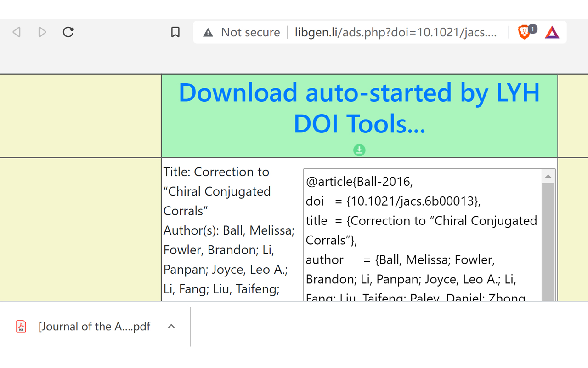Click the BibTeX box scrollbar thumb
This screenshot has height=368, width=588.
click(548, 241)
